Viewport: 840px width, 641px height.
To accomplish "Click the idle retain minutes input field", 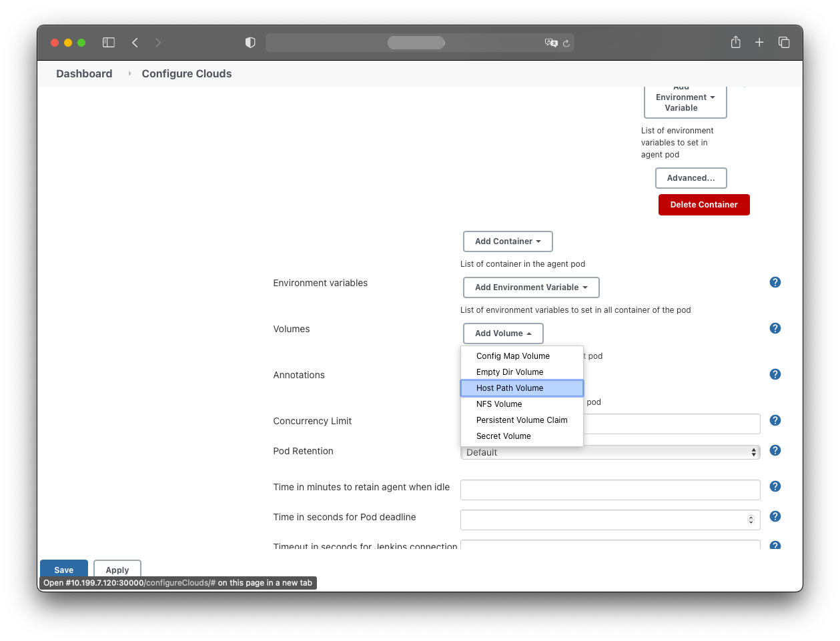I will point(610,490).
